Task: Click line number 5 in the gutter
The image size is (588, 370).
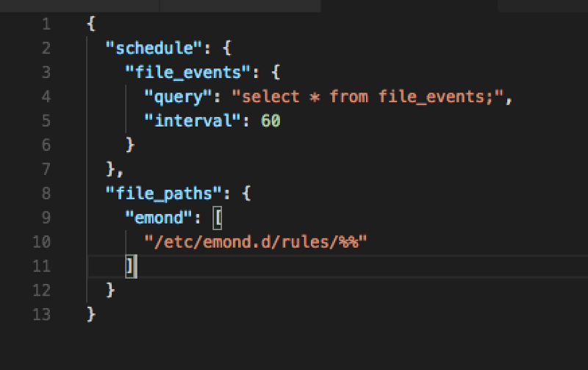Action: click(x=46, y=121)
